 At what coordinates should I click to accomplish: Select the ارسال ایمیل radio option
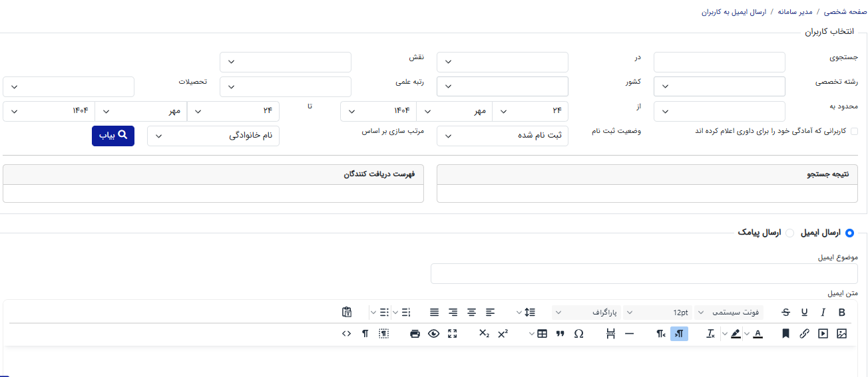click(x=849, y=233)
